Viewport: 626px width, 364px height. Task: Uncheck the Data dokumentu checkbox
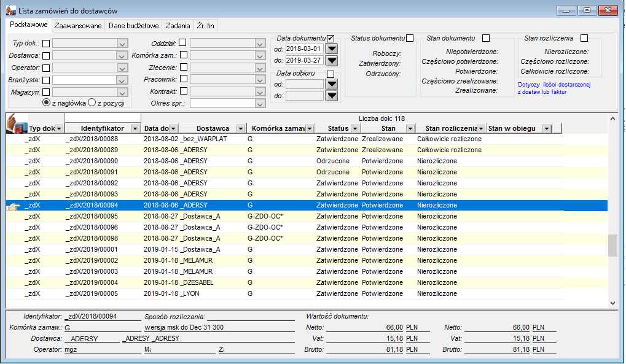click(x=330, y=38)
